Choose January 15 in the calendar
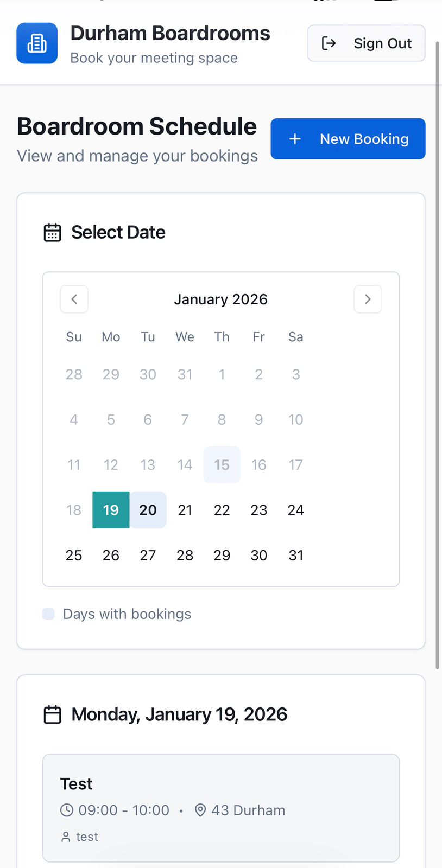This screenshot has height=868, width=442. click(222, 465)
